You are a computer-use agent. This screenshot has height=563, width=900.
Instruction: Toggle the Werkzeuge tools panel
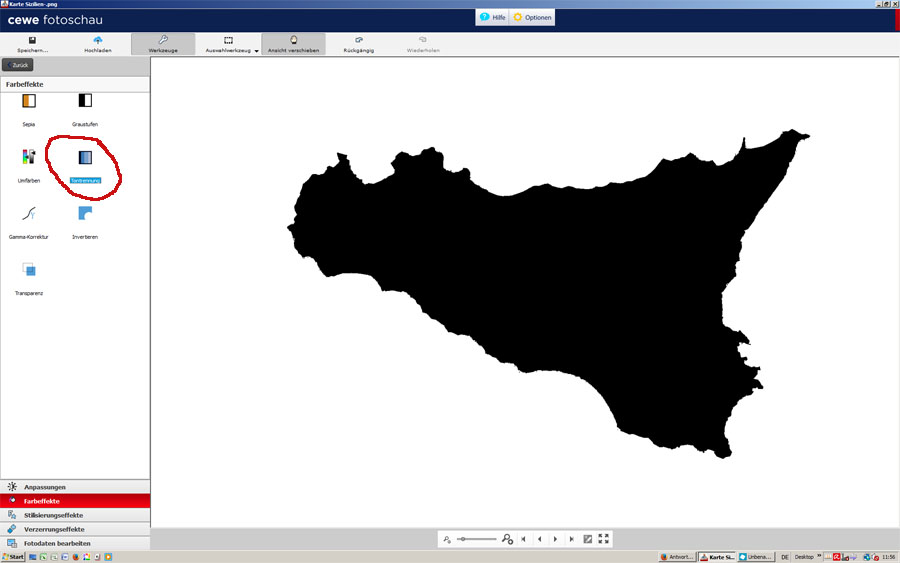pos(163,43)
